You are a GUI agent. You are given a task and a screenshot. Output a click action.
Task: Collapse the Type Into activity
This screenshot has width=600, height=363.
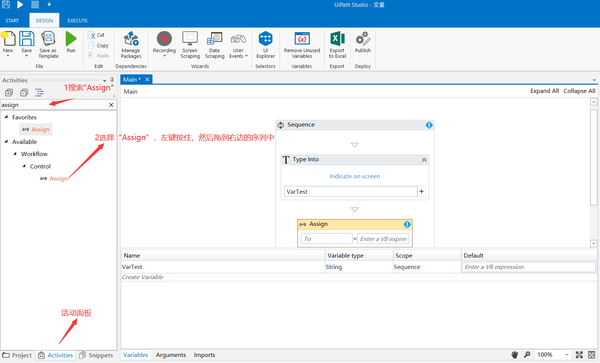click(424, 160)
